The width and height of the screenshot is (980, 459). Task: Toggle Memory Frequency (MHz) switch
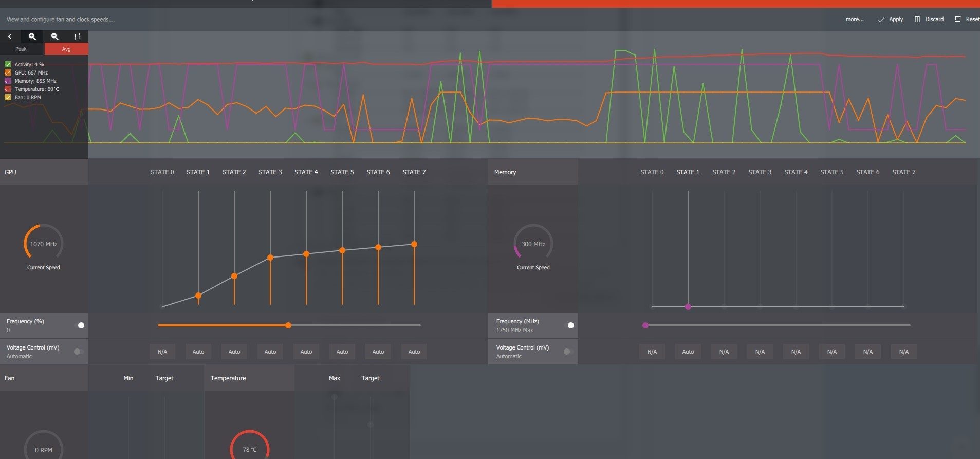(569, 325)
